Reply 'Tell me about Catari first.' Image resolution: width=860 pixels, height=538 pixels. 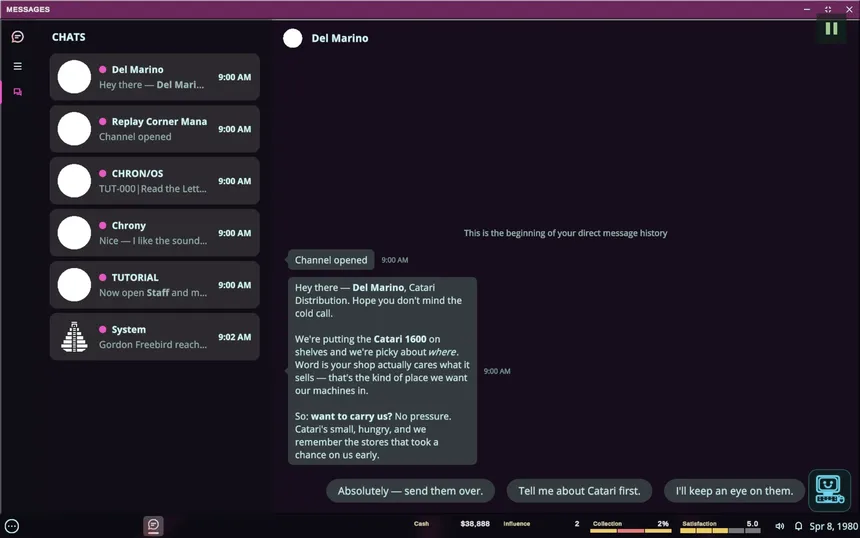coord(579,491)
